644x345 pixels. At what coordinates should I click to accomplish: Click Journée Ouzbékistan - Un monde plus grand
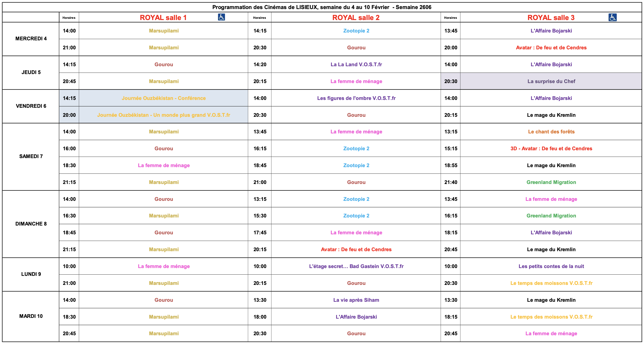click(x=164, y=115)
